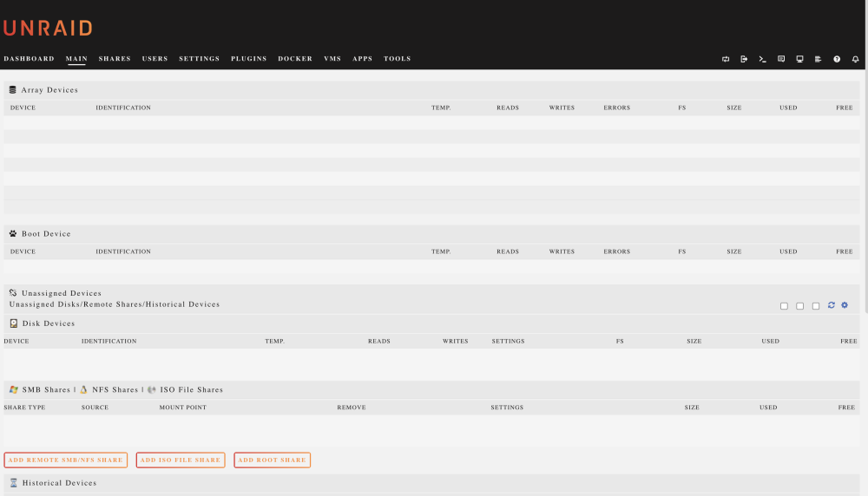Click the Unassigned Devices unlink icon
This screenshot has width=868, height=496.
[x=13, y=293]
